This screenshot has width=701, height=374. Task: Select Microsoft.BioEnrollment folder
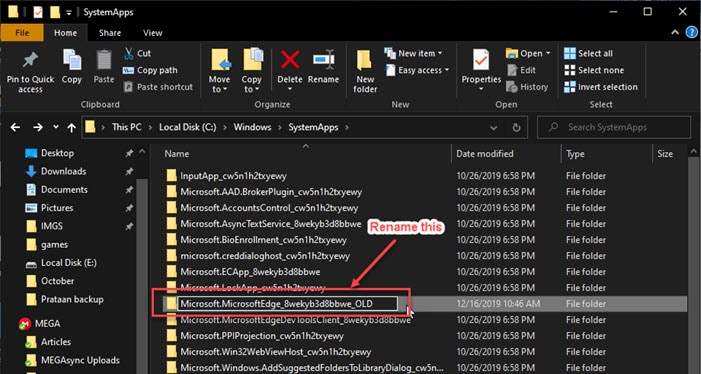(263, 240)
